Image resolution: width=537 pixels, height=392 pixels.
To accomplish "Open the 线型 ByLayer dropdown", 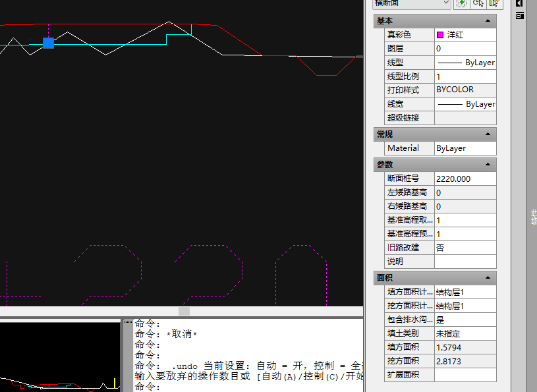I will (465, 63).
